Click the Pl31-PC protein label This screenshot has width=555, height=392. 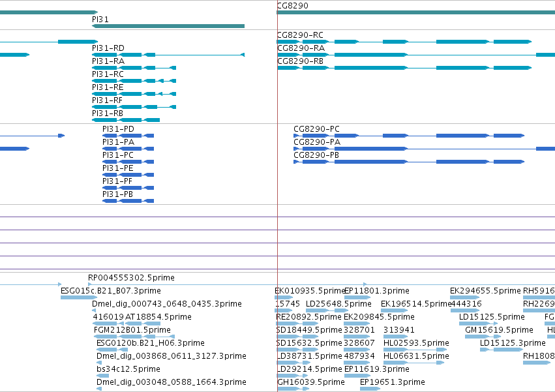118,155
